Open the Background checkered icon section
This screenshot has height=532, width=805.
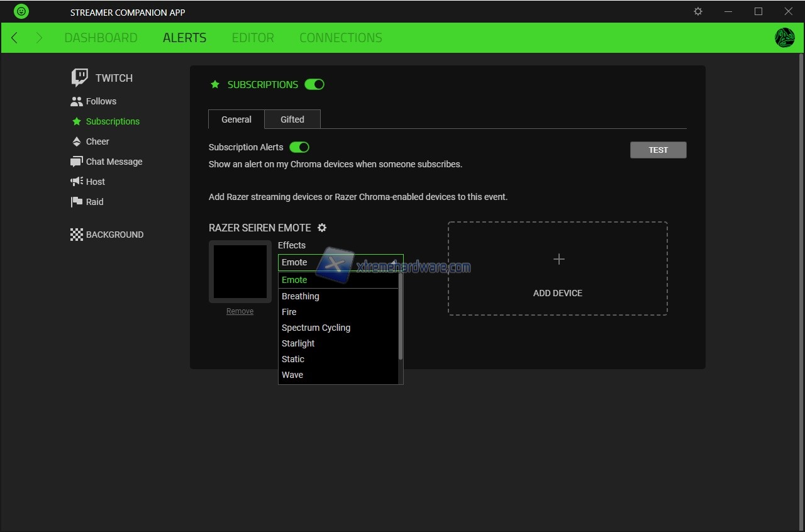[x=77, y=235]
